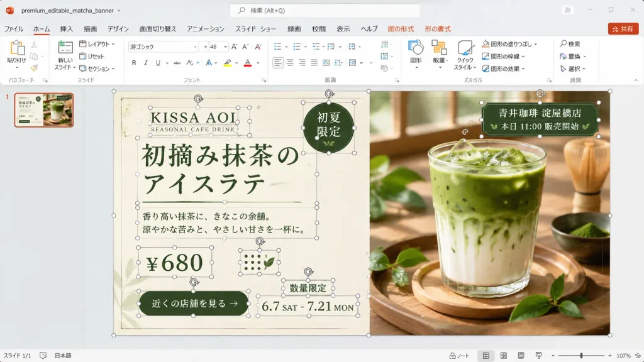Start the slide show icon in status bar
The image size is (644, 362).
(x=538, y=356)
